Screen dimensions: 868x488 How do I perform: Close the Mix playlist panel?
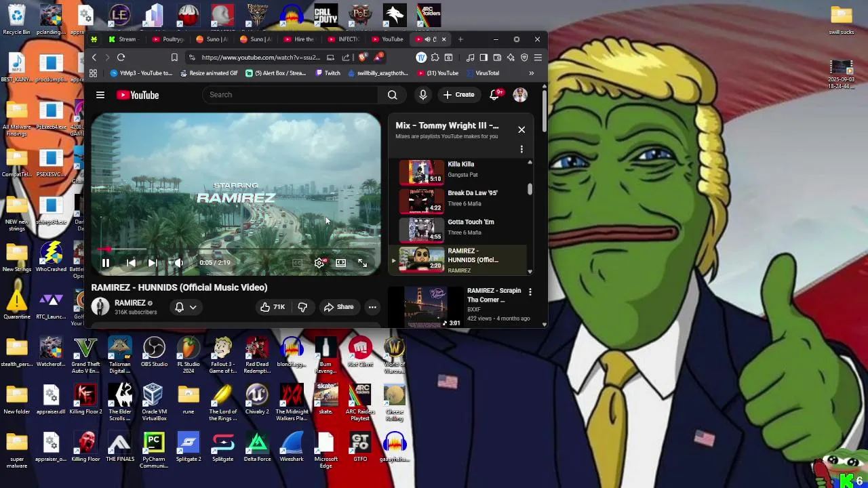521,129
